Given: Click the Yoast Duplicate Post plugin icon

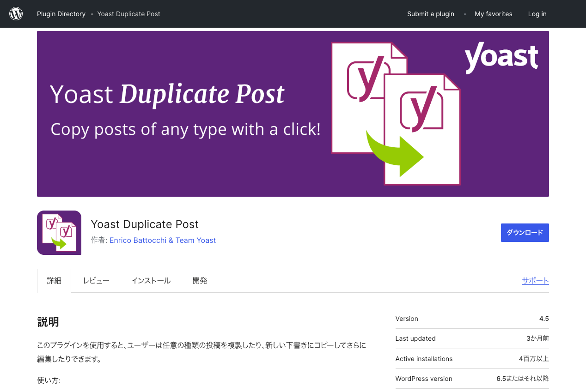Looking at the screenshot, I should pyautogui.click(x=59, y=233).
